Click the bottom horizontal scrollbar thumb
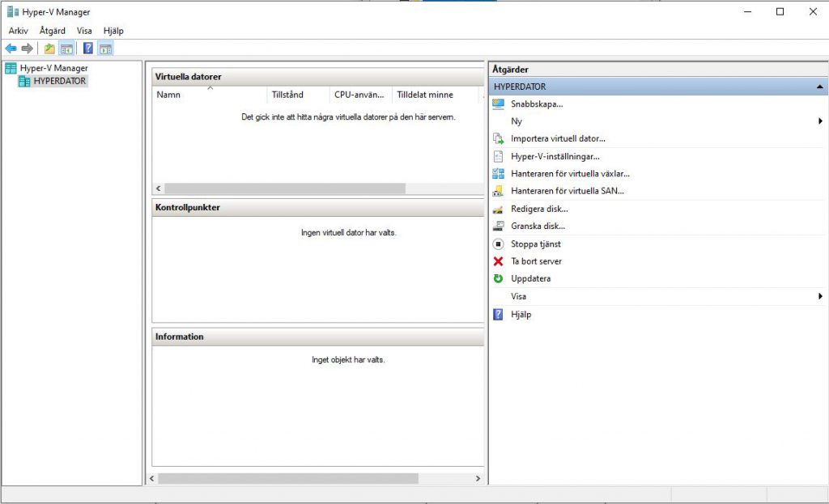829x504 pixels. 288,479
